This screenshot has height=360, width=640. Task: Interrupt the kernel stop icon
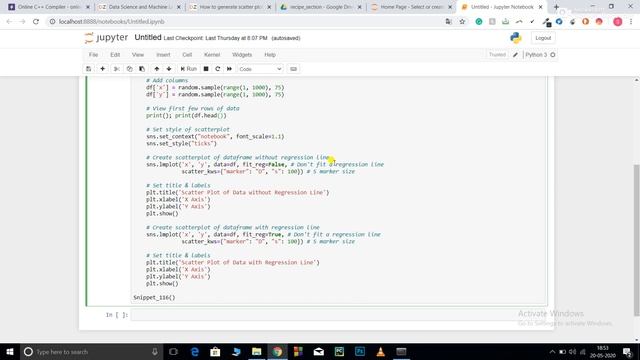pyautogui.click(x=206, y=69)
